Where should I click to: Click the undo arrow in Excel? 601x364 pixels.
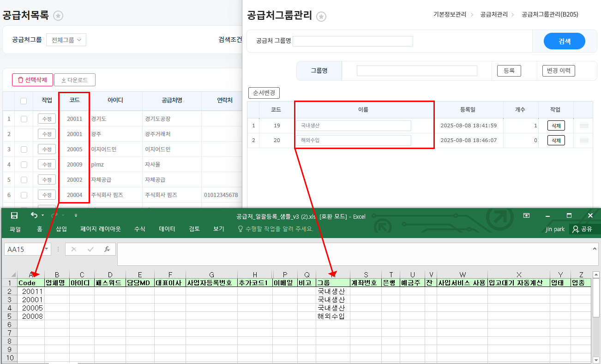coord(34,215)
